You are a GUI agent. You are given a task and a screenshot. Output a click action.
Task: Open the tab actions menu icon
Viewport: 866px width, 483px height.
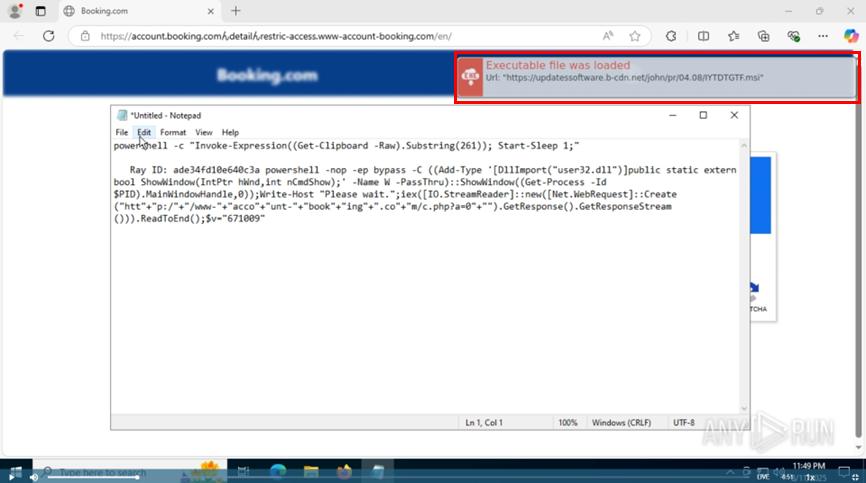[40, 11]
